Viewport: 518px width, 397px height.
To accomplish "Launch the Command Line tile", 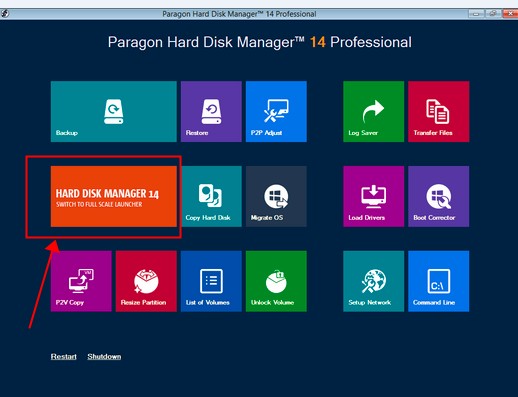I will point(438,281).
